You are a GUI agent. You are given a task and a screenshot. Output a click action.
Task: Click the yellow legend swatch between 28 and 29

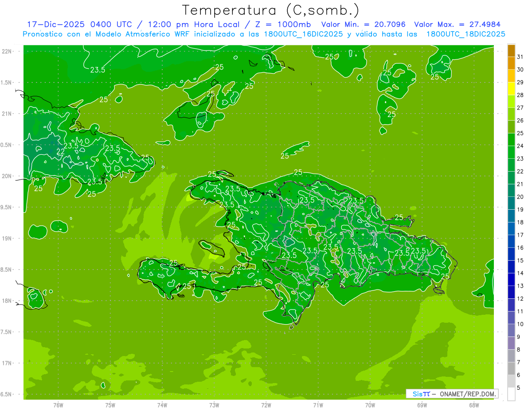pos(511,89)
